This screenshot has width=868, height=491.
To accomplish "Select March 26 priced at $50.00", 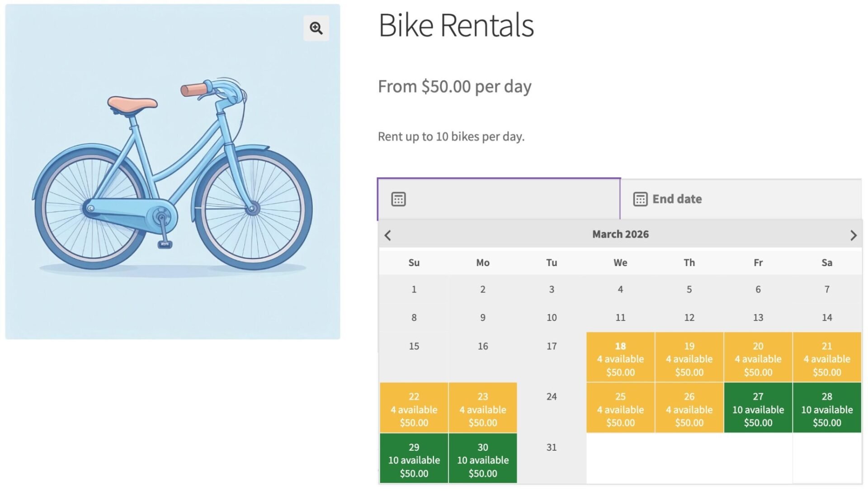I will click(689, 408).
